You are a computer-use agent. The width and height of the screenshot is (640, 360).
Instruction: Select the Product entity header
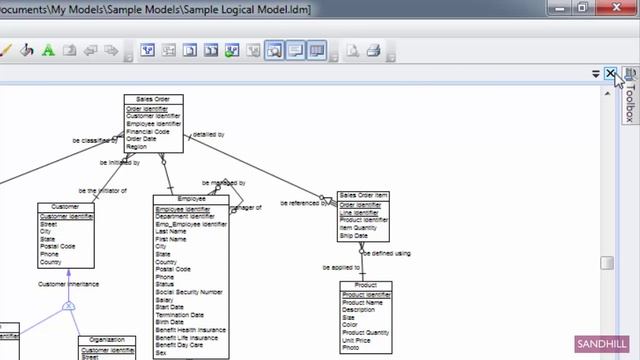pyautogui.click(x=366, y=285)
